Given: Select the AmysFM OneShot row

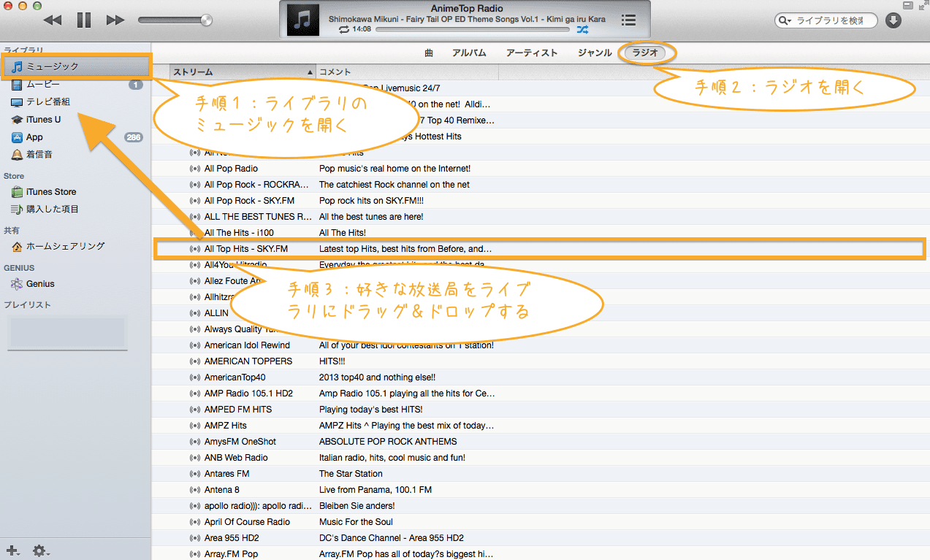Looking at the screenshot, I should click(541, 442).
